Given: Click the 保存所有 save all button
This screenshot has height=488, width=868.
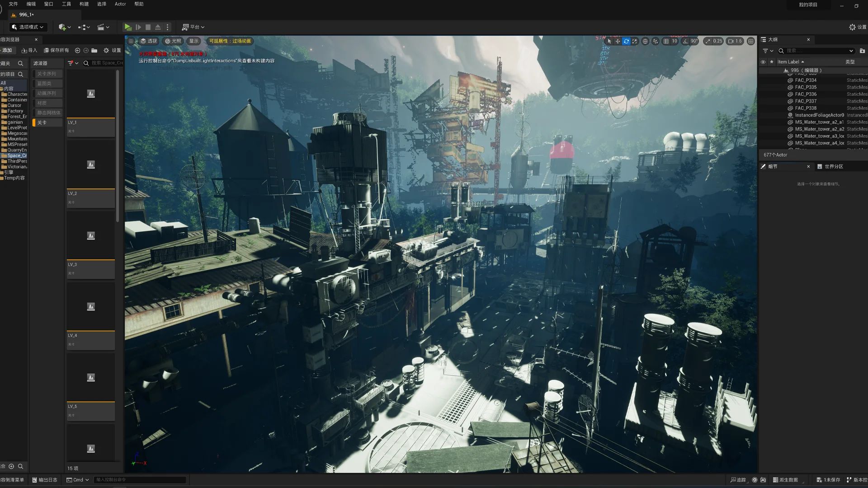Looking at the screenshot, I should coord(56,51).
